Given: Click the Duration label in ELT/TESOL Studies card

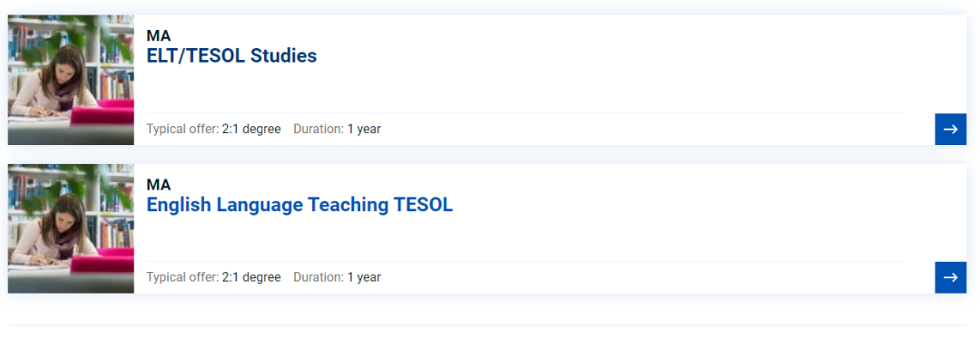Looking at the screenshot, I should pyautogui.click(x=318, y=130).
